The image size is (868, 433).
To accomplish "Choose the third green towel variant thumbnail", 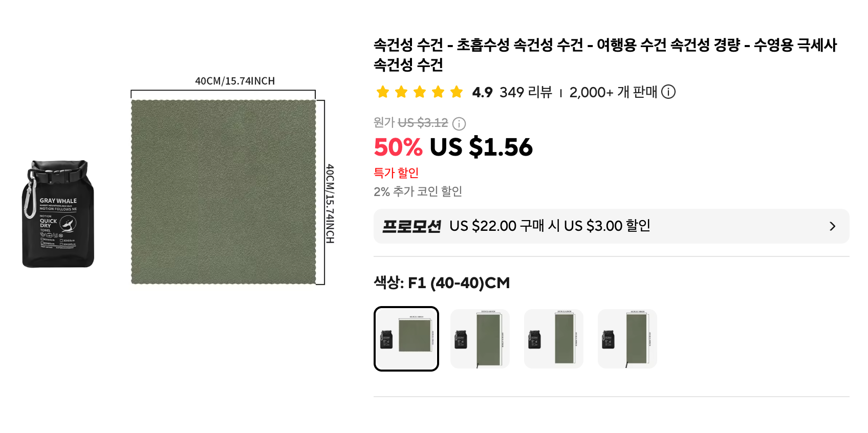I will (x=554, y=339).
